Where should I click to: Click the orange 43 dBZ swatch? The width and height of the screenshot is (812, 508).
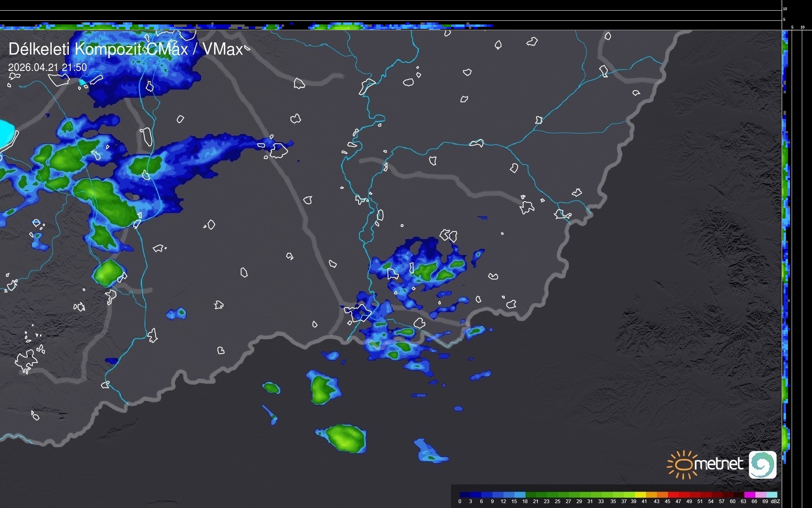coord(662,495)
